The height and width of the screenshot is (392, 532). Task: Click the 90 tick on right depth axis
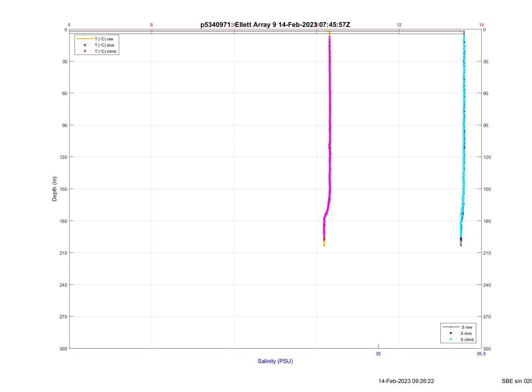click(486, 125)
